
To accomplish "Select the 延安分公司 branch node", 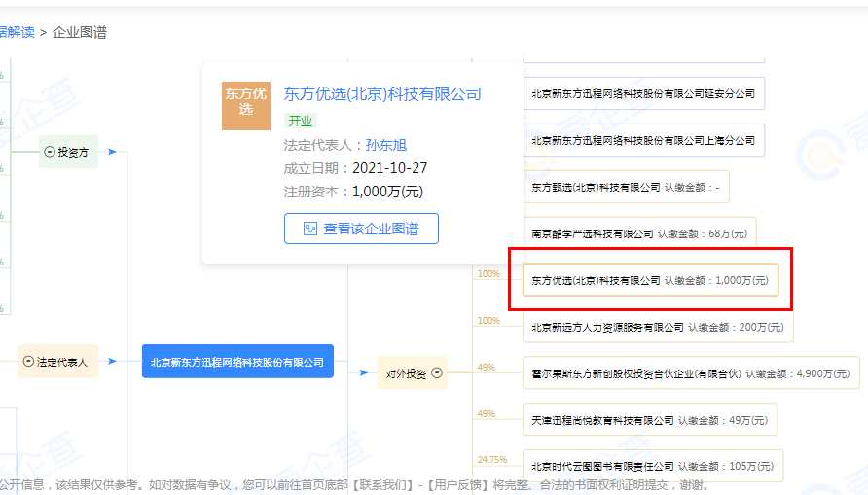I will pyautogui.click(x=644, y=93).
